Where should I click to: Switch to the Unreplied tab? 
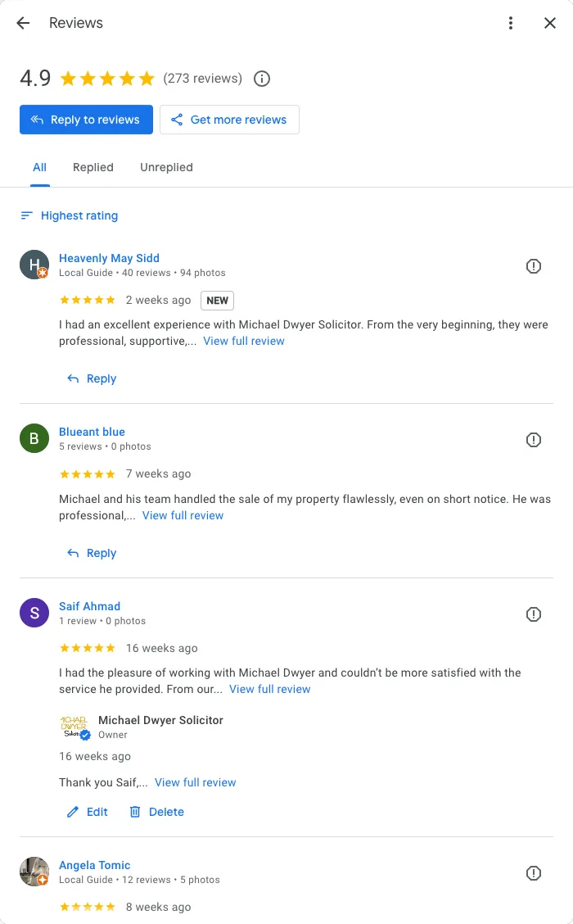click(x=166, y=167)
